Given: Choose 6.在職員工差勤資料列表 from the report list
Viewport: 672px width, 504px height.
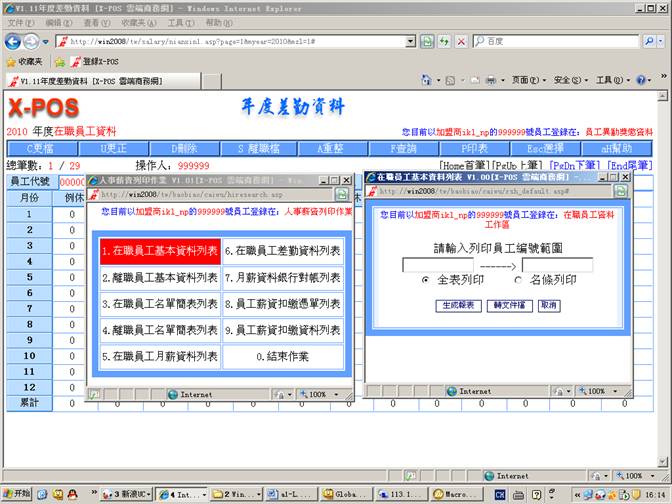Looking at the screenshot, I should (x=282, y=251).
